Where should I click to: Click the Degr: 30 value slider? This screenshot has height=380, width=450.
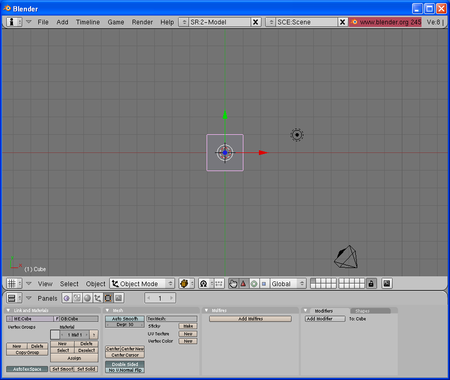click(125, 325)
